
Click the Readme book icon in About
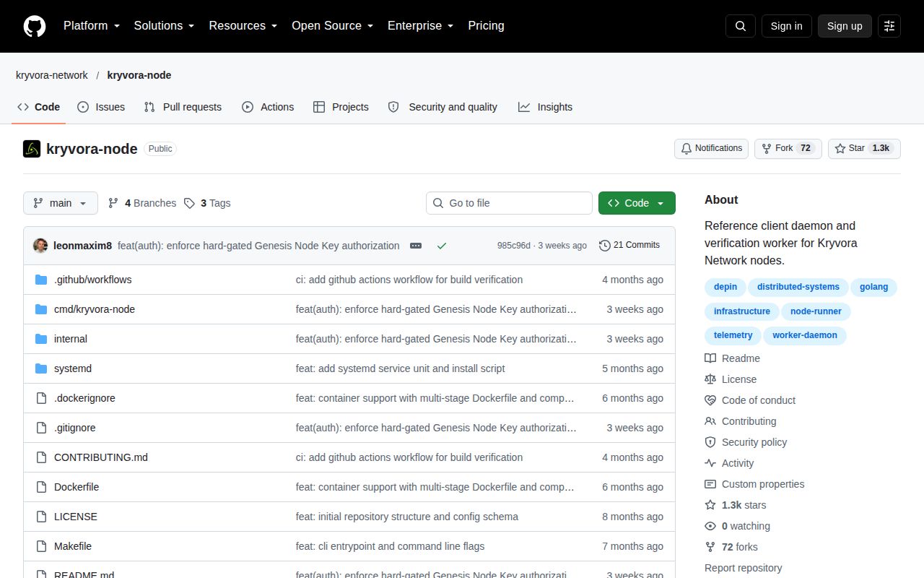tap(710, 358)
